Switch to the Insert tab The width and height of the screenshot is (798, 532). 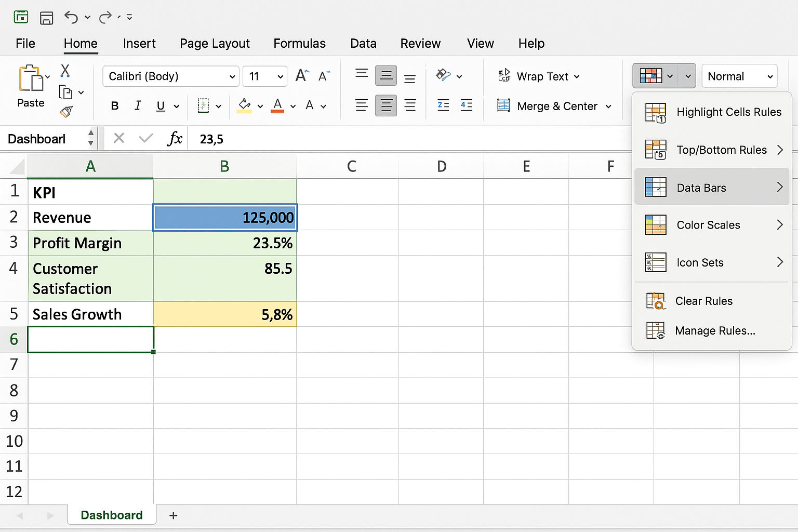139,44
